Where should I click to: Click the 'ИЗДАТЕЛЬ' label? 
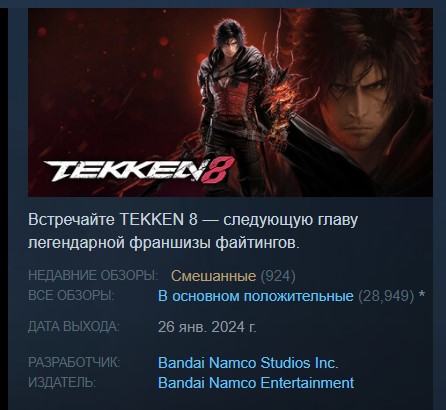tap(62, 382)
